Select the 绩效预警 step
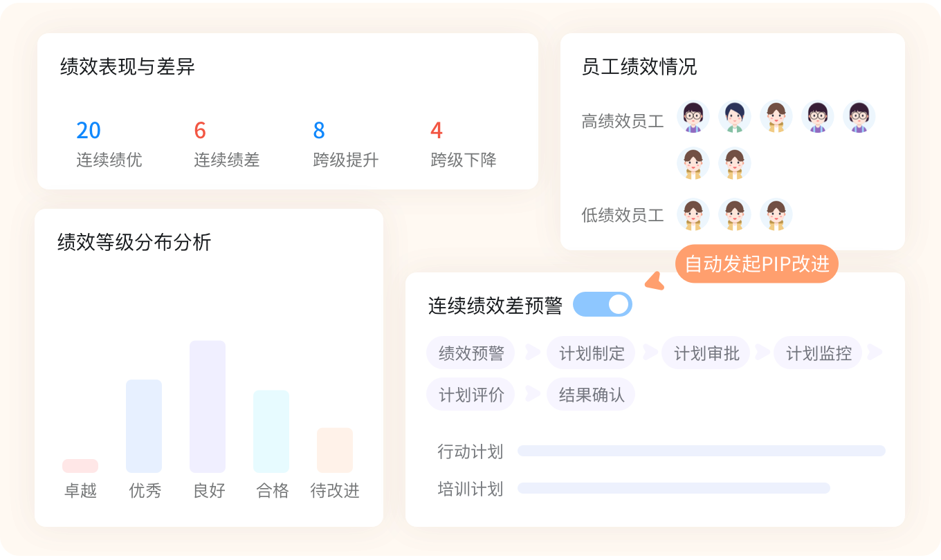Screen dimensions: 941x560 (471, 353)
